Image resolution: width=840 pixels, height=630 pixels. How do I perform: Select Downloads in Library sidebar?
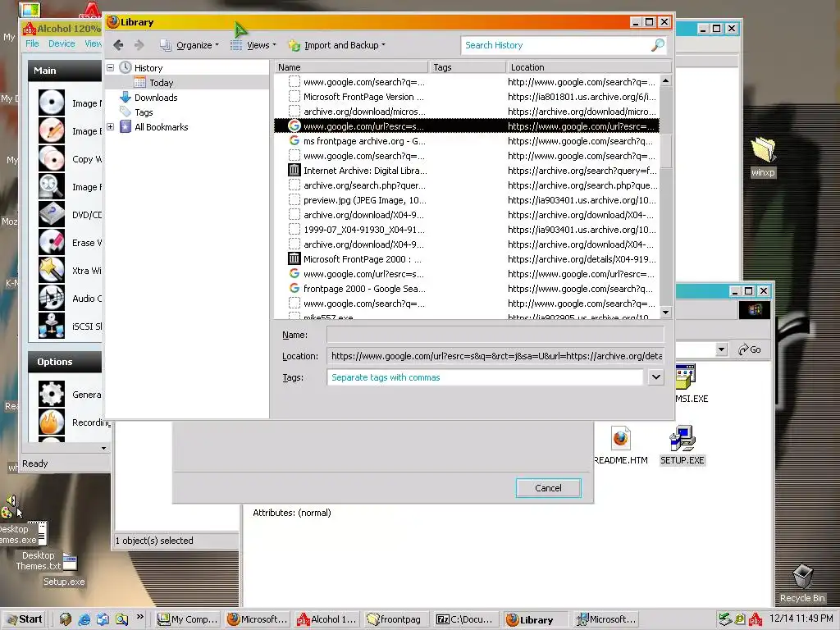156,98
